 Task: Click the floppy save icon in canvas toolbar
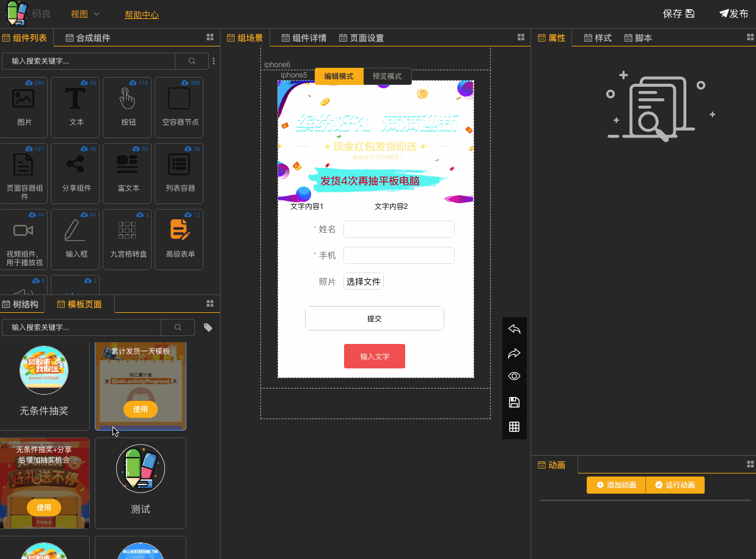coord(514,402)
